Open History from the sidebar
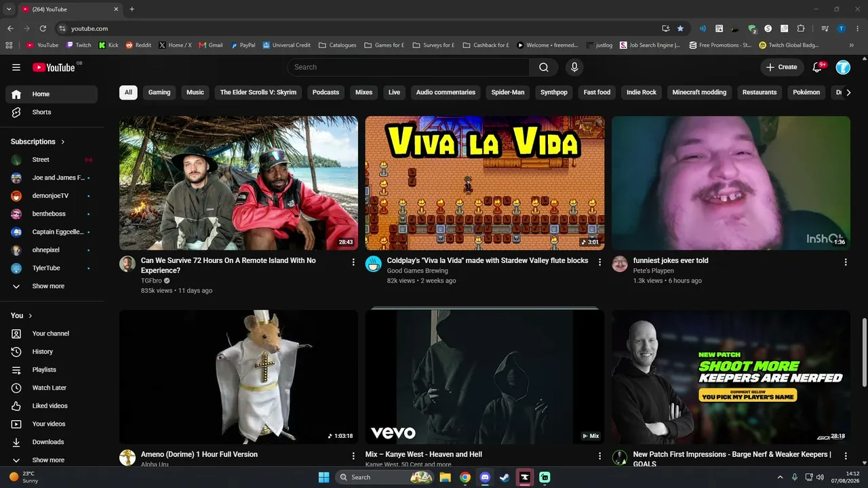 (52, 352)
